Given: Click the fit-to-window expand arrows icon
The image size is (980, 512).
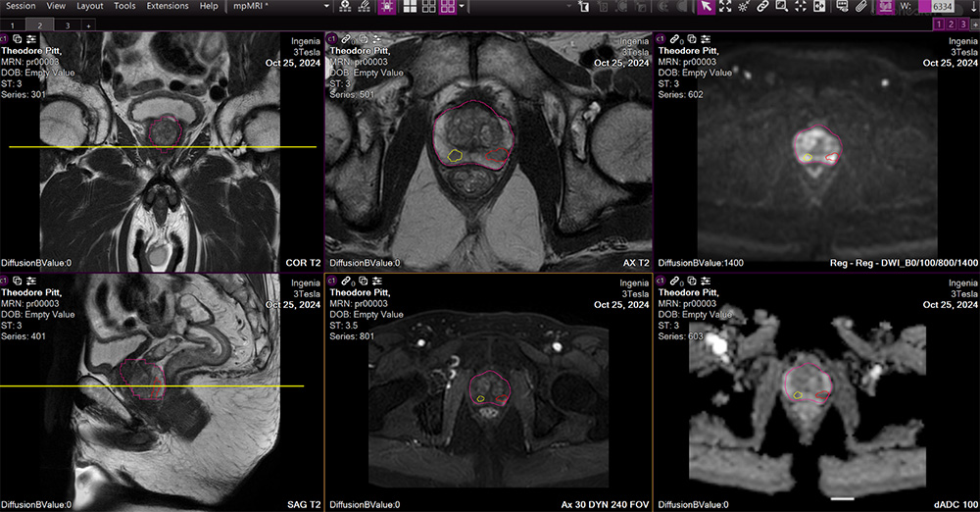Looking at the screenshot, I should point(725,6).
